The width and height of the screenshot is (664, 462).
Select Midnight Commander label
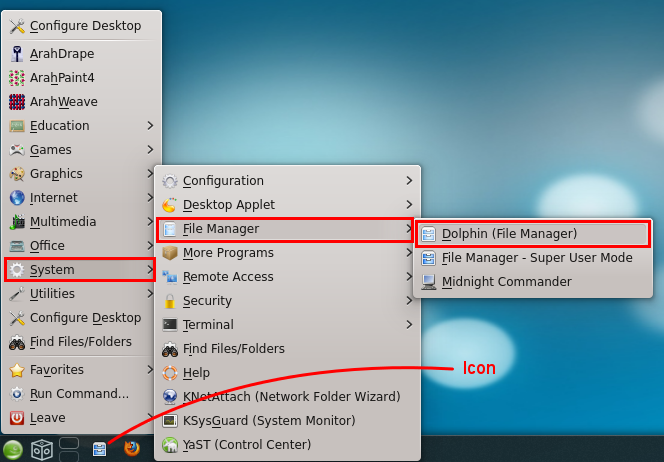tap(506, 282)
